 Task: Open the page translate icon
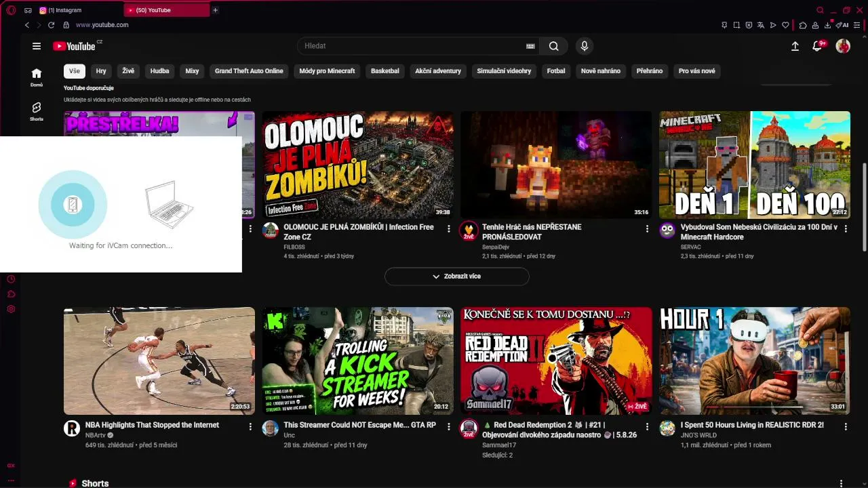[761, 25]
